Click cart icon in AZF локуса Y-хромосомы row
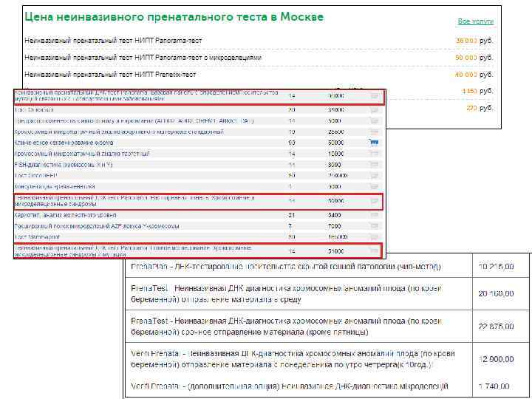Viewport: 532px width, 399px height. pos(374,226)
